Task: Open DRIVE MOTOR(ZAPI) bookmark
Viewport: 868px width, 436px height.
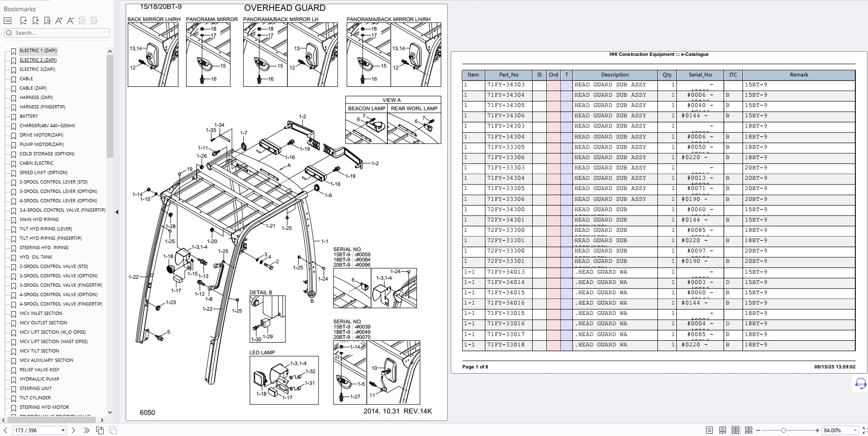Action: tap(41, 135)
